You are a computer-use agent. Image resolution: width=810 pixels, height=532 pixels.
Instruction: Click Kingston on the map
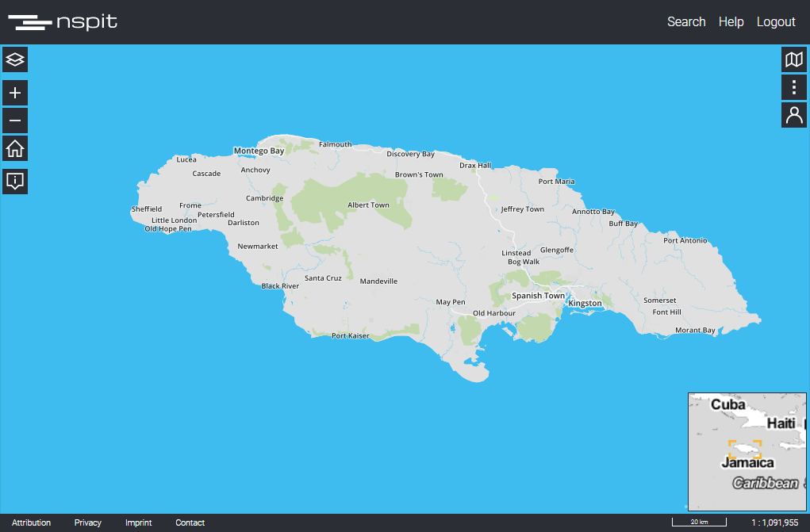585,303
